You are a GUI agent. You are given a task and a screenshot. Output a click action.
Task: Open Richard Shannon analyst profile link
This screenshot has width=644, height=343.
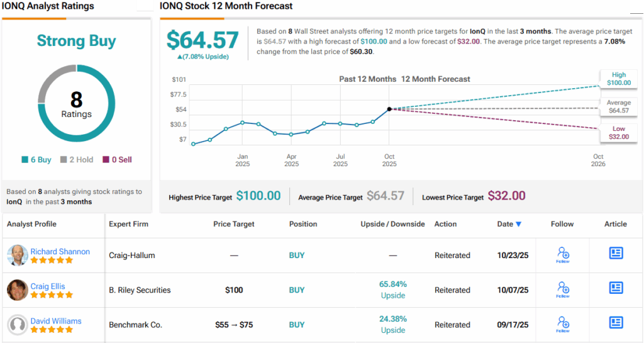(60, 251)
